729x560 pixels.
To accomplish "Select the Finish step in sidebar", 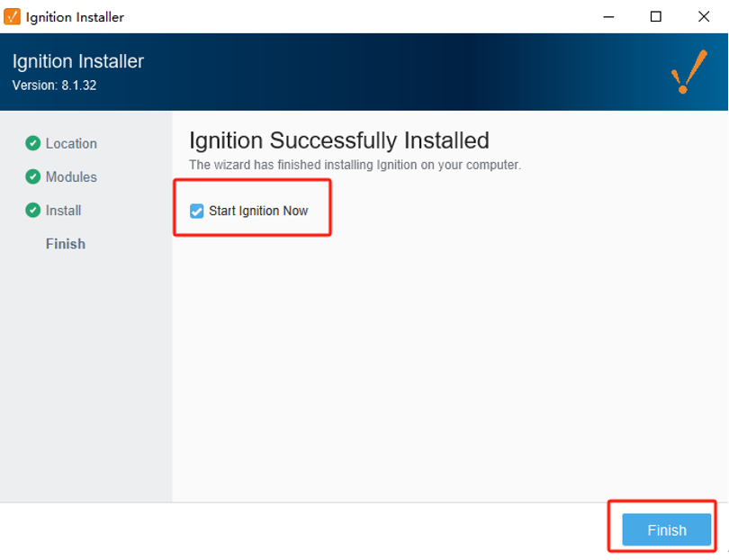I will (66, 244).
